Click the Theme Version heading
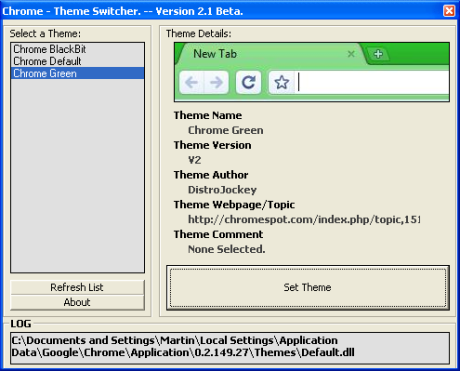 click(x=212, y=145)
